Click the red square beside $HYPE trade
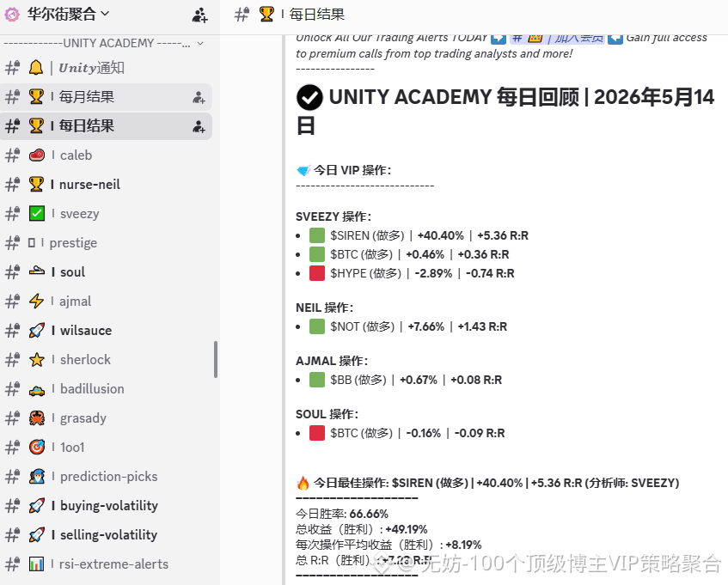 [316, 273]
